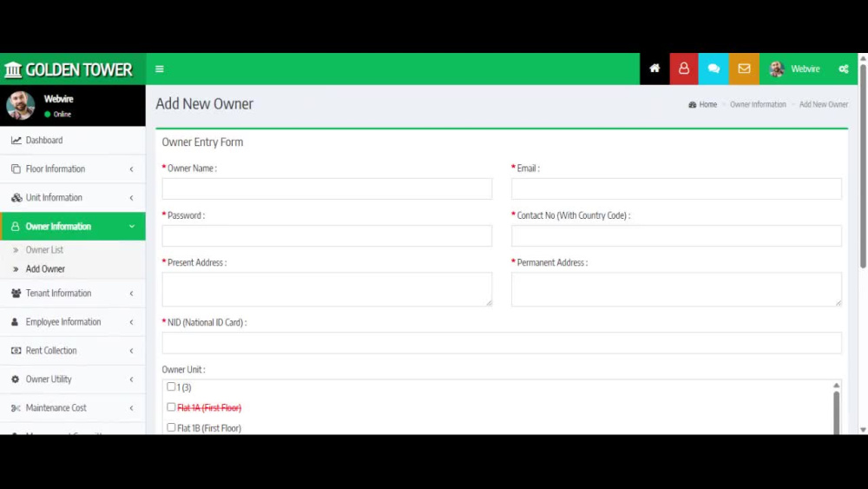Expand Unit Information chevron
The image size is (868, 489).
coord(131,198)
